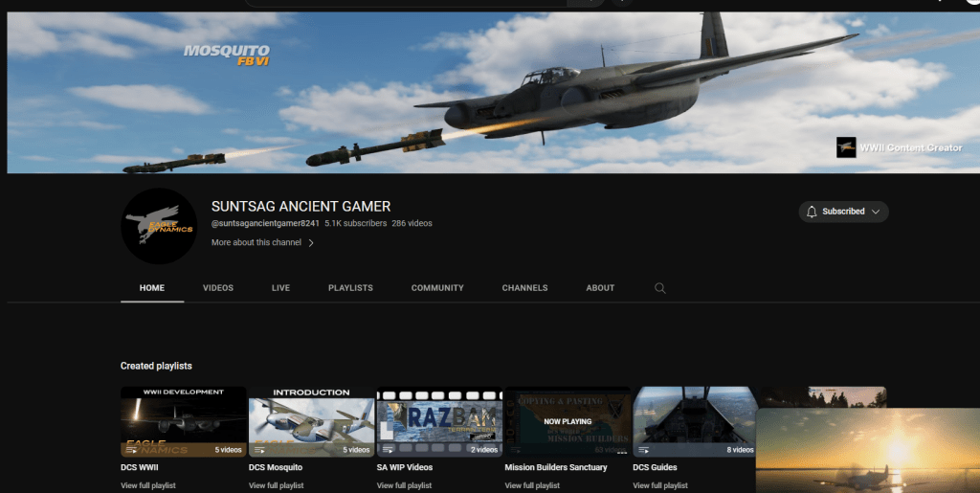Open the channel search magnifier icon

coord(659,288)
